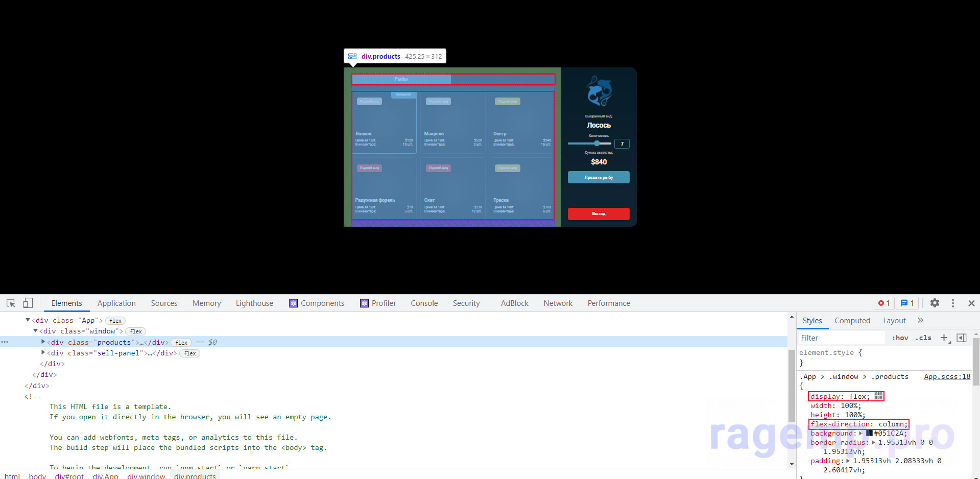Open color picker for #051C2A swatch
Viewport: 980px width, 479px height.
(x=869, y=433)
